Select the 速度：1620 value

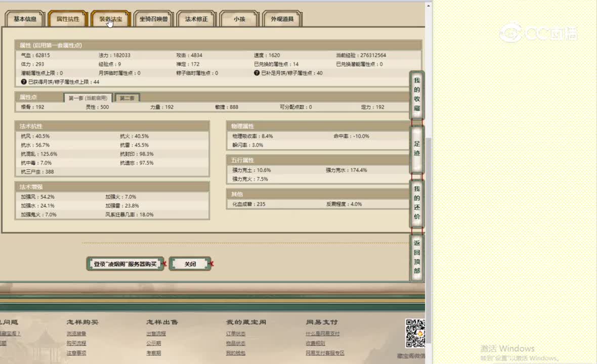coord(267,55)
